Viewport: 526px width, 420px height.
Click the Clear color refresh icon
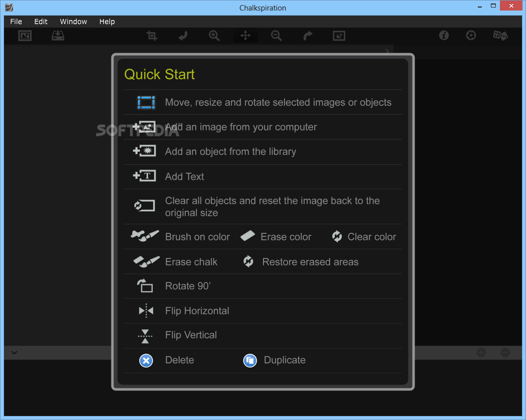coord(337,236)
